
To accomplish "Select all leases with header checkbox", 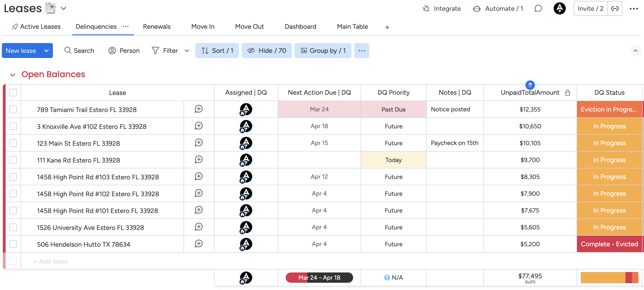I will (x=13, y=93).
